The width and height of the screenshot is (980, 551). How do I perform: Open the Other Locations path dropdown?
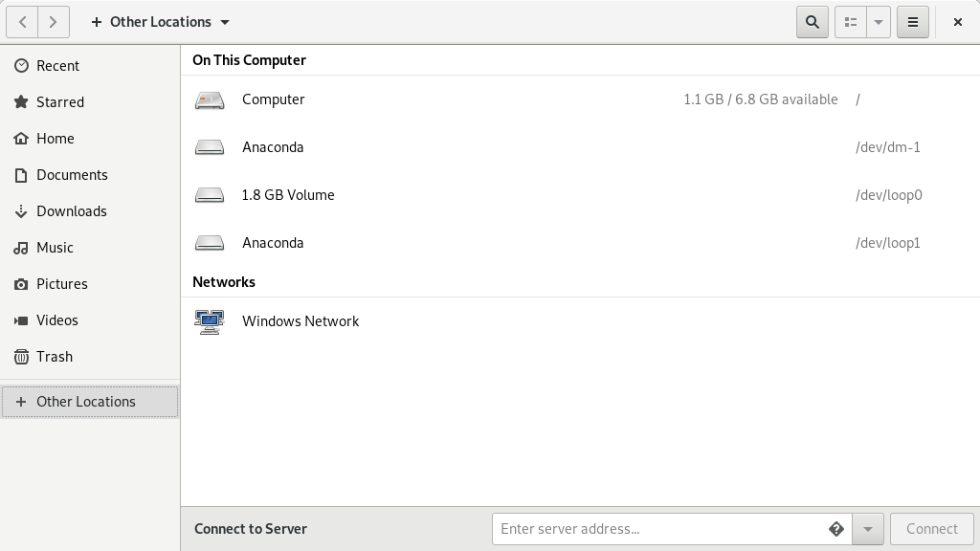161,22
